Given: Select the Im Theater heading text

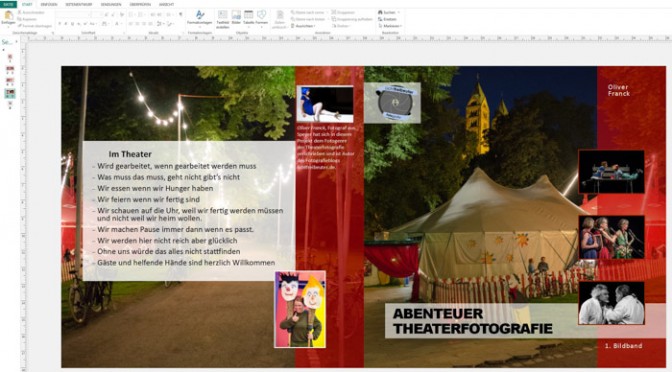Looking at the screenshot, I should (x=130, y=154).
